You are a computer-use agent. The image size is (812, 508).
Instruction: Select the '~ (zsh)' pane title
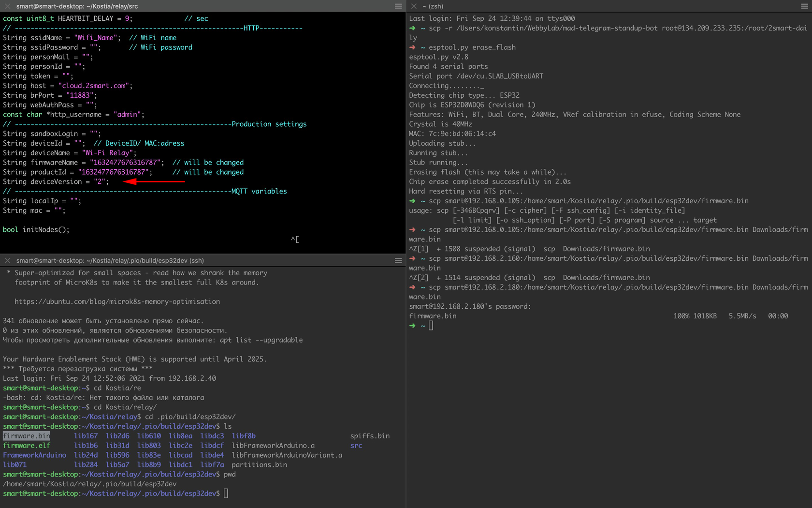click(x=433, y=6)
